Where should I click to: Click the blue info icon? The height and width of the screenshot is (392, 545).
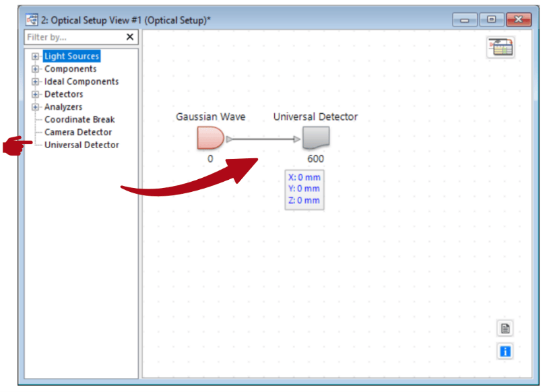(505, 351)
